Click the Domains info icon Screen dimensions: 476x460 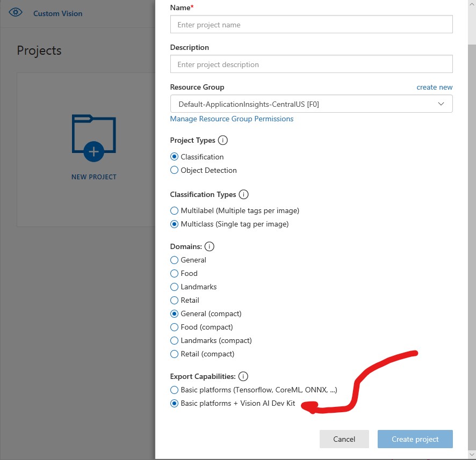[210, 246]
